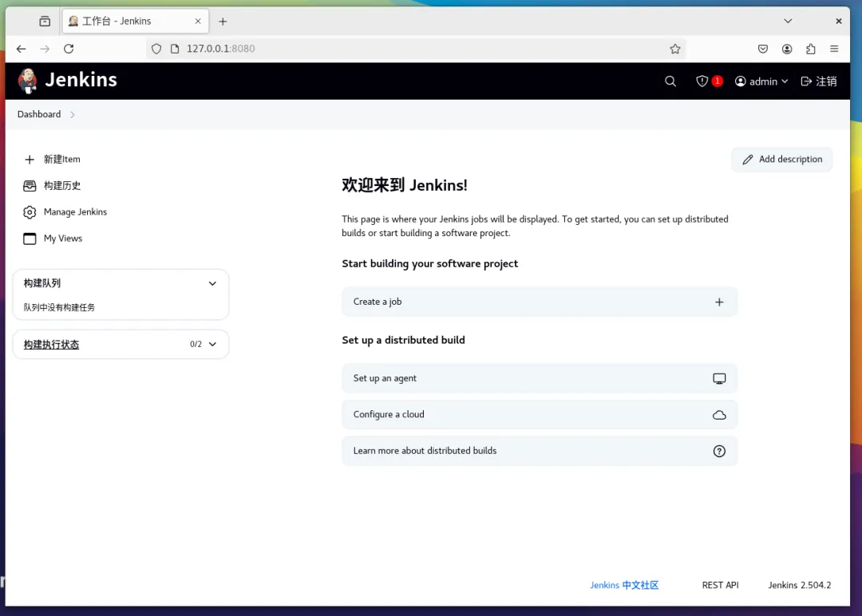
Task: Click the address bar URL field
Action: 417,49
